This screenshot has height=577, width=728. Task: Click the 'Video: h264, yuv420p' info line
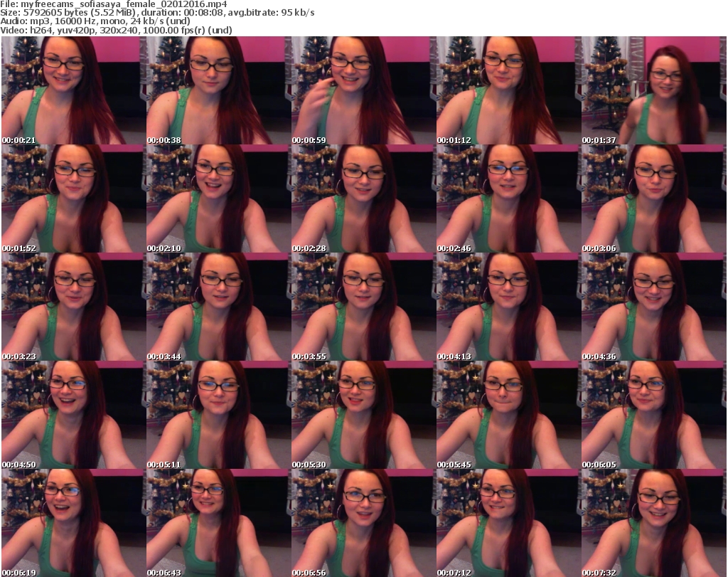tap(116, 30)
